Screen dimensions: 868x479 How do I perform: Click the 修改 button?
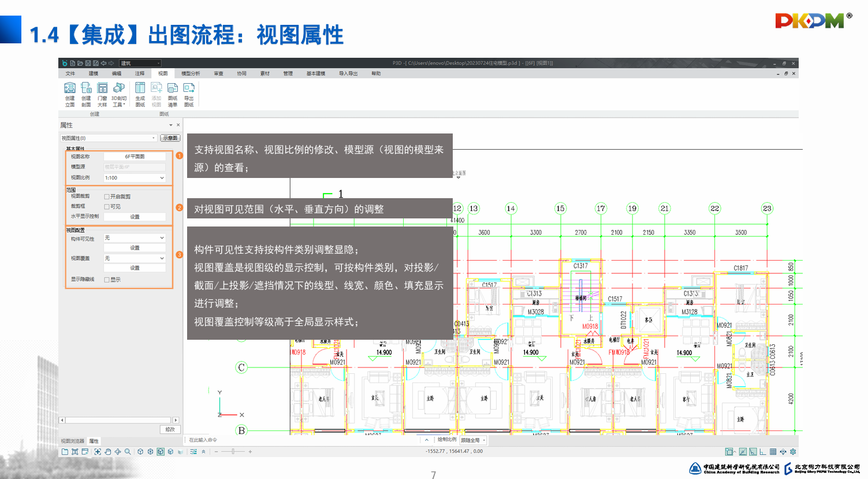point(170,429)
